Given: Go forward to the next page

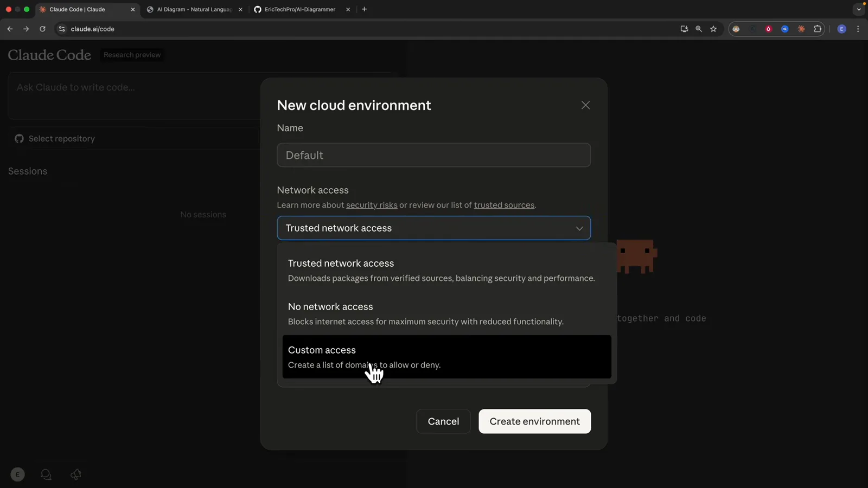Looking at the screenshot, I should click(x=26, y=29).
